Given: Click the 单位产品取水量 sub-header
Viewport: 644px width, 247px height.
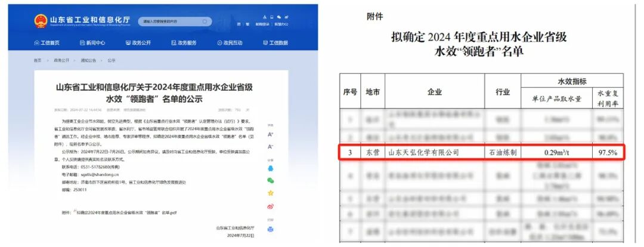Looking at the screenshot, I should coord(557,99).
